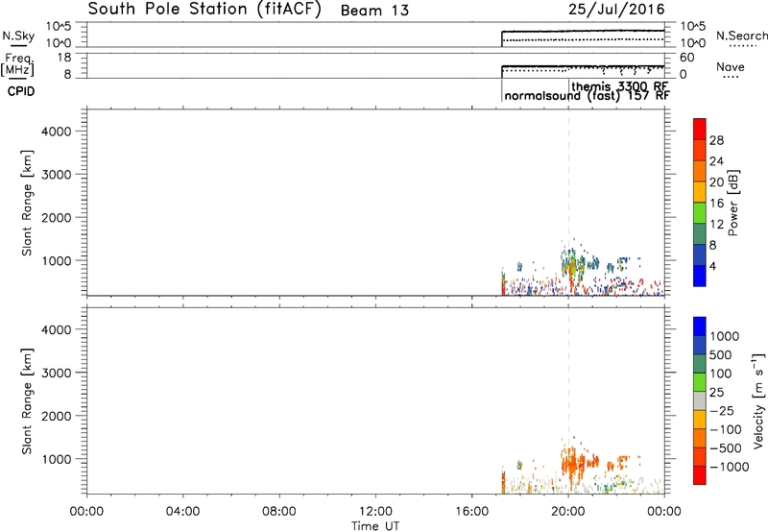Click the '1000' range tick in Velocity panel

coord(56,459)
